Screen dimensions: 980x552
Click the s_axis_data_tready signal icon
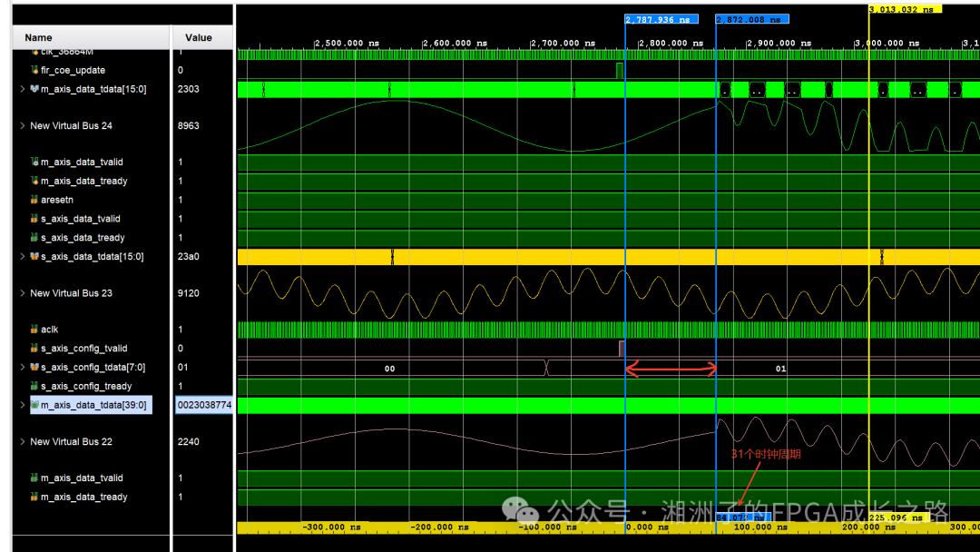point(34,238)
